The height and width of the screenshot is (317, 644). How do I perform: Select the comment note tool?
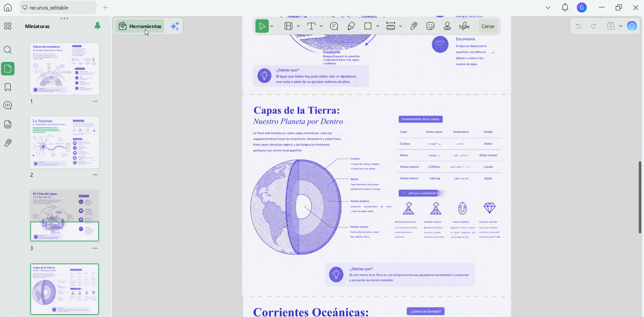[x=334, y=26]
